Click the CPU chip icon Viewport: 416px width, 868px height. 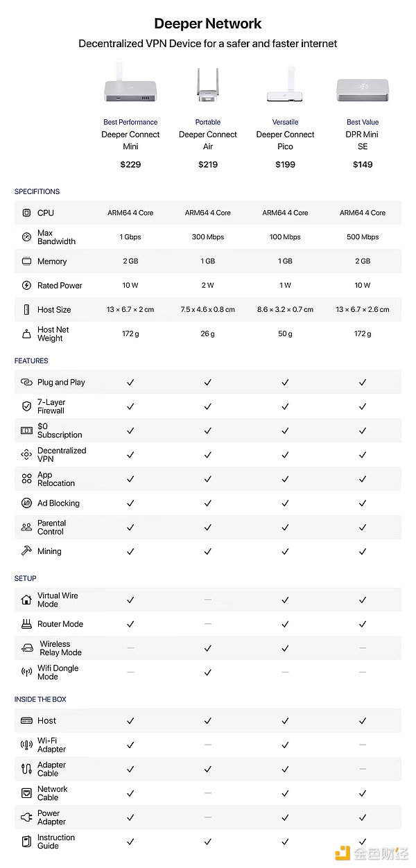26,213
